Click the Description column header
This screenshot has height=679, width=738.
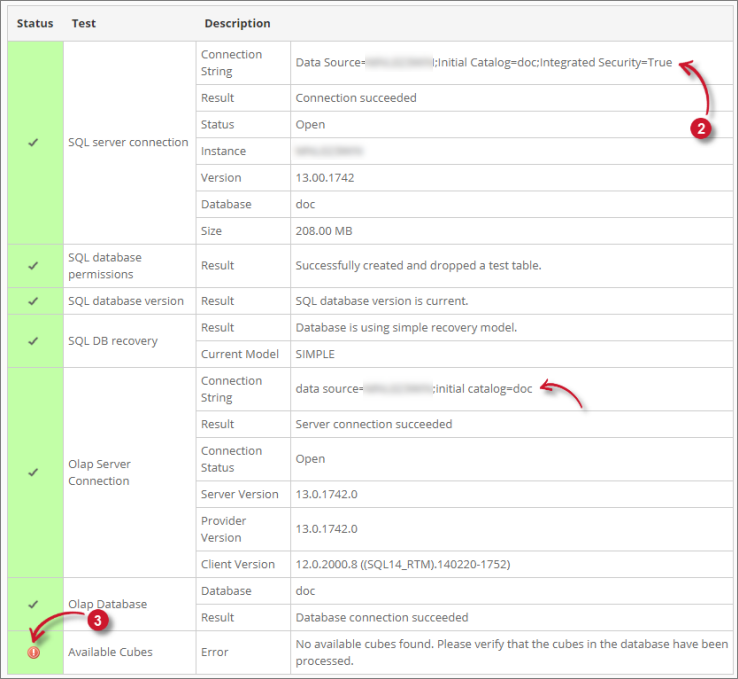click(237, 24)
